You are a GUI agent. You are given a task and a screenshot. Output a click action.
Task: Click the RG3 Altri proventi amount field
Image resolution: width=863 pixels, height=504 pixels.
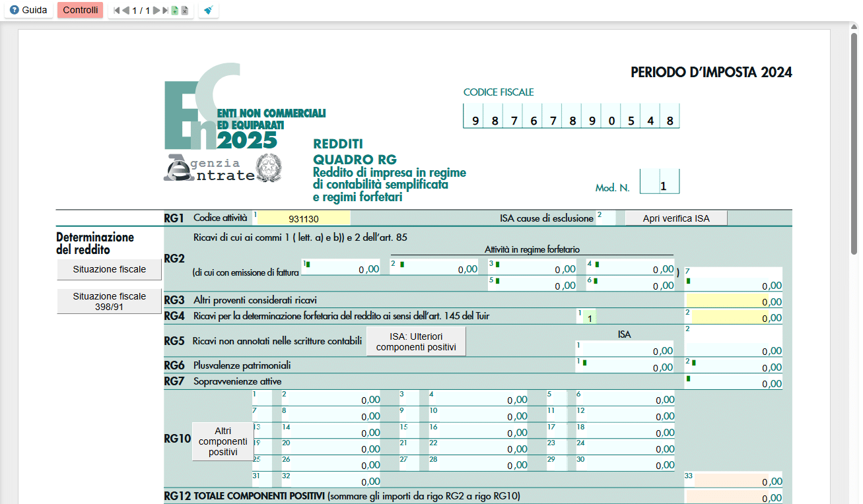[734, 301]
